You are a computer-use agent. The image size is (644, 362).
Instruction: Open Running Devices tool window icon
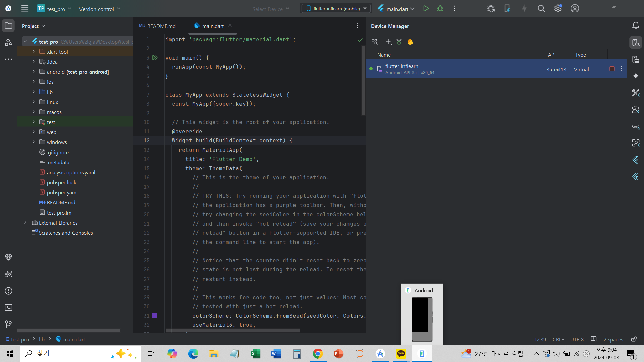click(x=636, y=59)
